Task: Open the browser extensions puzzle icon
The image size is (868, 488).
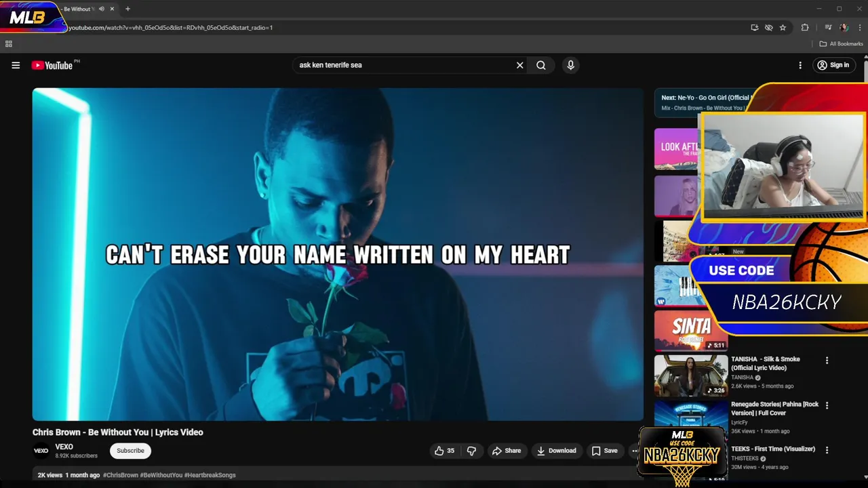Action: (805, 28)
